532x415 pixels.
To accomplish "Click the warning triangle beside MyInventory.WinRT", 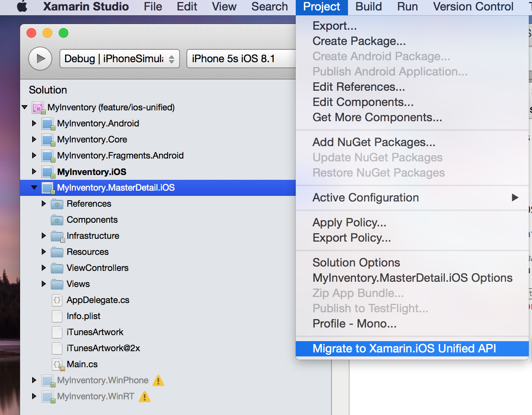I will (145, 397).
